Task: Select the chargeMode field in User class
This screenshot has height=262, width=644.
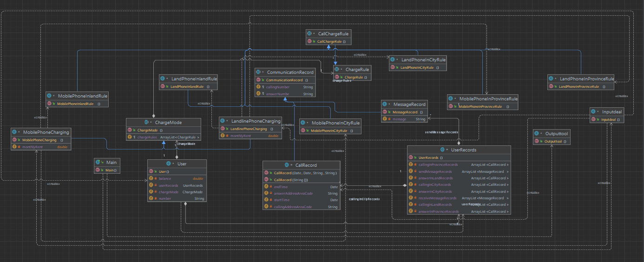Action: click(177, 192)
